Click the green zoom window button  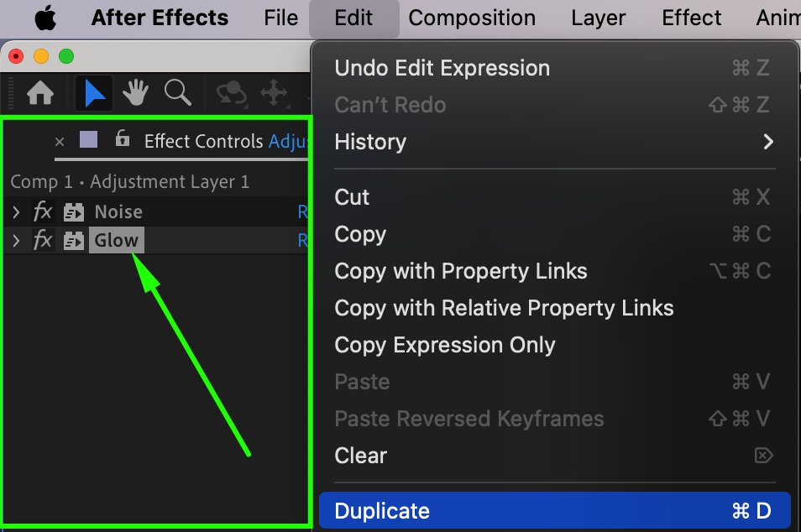point(66,56)
